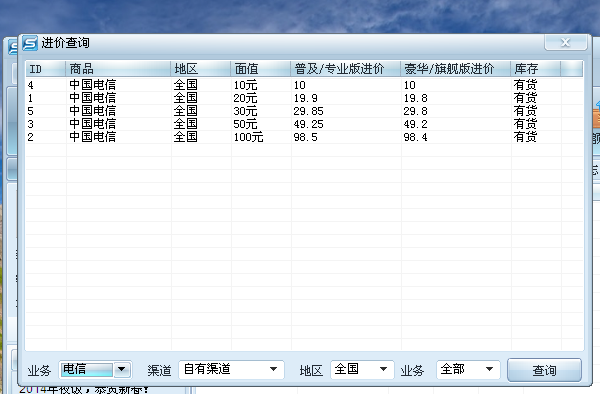The width and height of the screenshot is (600, 394).
Task: Expand the 自有渠道 channel dropdown
Action: (x=232, y=370)
